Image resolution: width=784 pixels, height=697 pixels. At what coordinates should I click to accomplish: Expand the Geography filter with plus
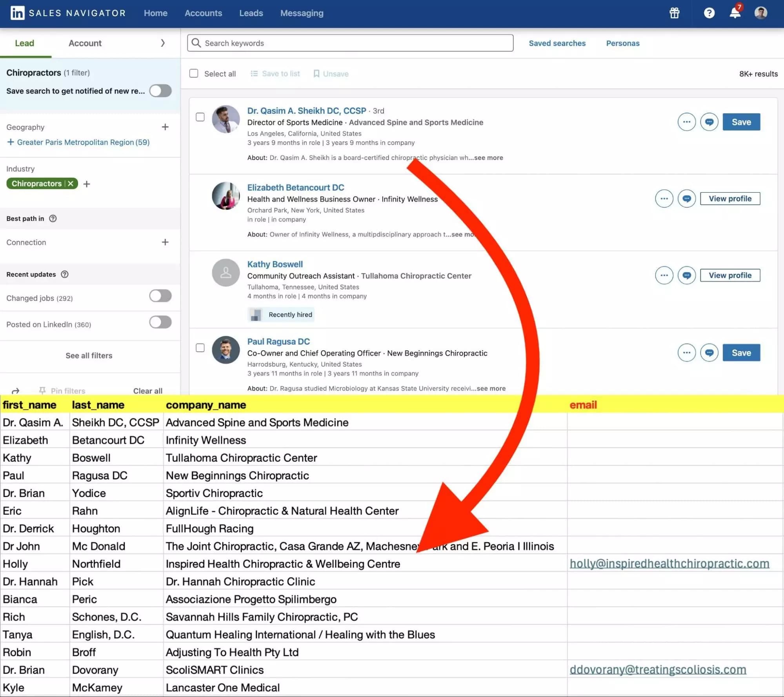[165, 127]
